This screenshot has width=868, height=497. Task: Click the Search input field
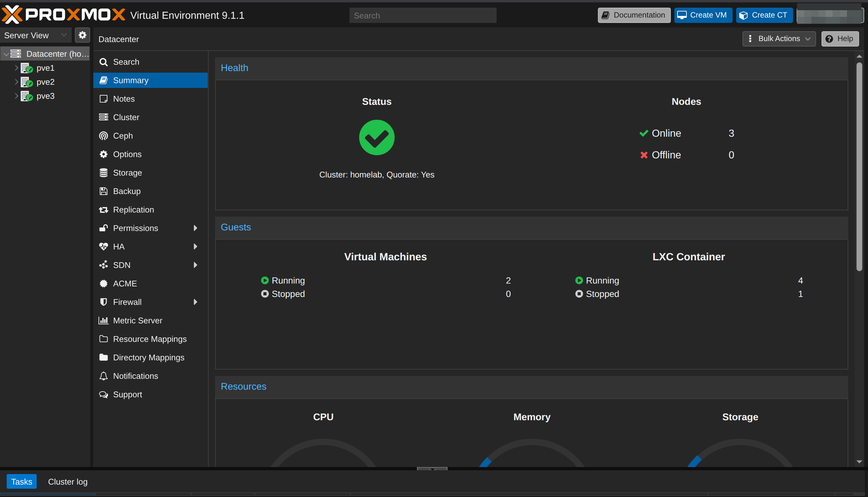pos(423,15)
